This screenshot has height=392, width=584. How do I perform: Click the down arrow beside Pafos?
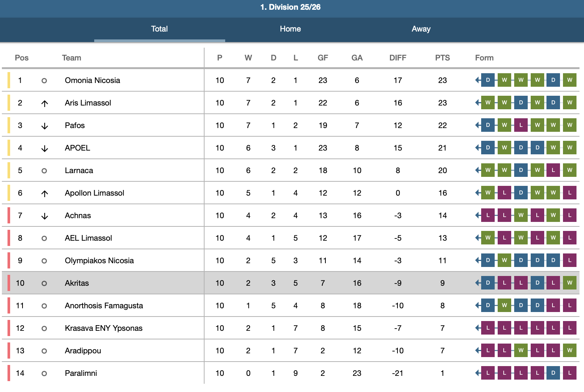coord(45,126)
